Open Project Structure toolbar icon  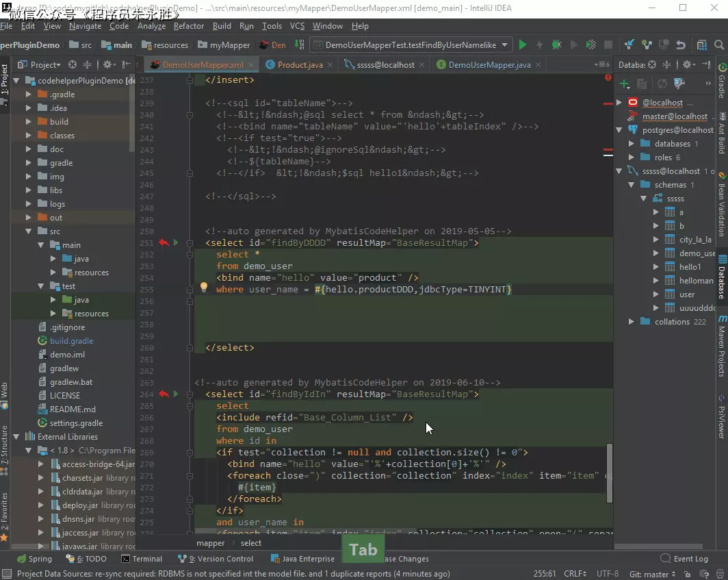click(701, 45)
